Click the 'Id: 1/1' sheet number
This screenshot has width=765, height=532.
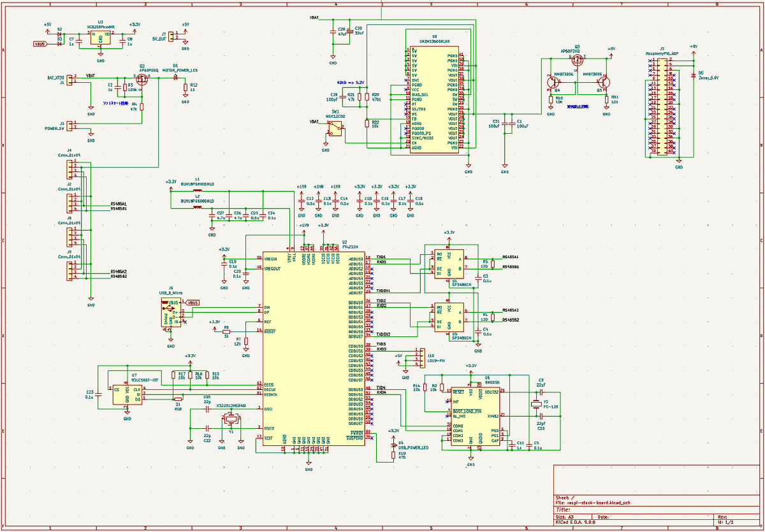725,522
